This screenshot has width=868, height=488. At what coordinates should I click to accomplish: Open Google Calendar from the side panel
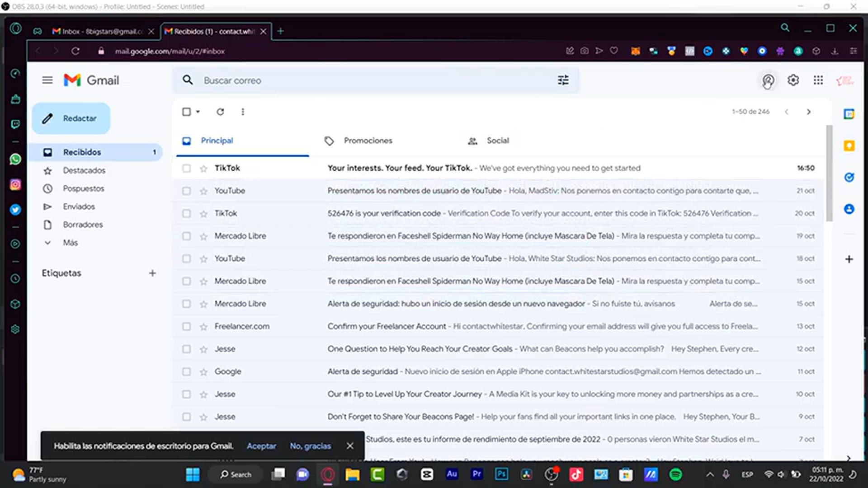click(849, 114)
